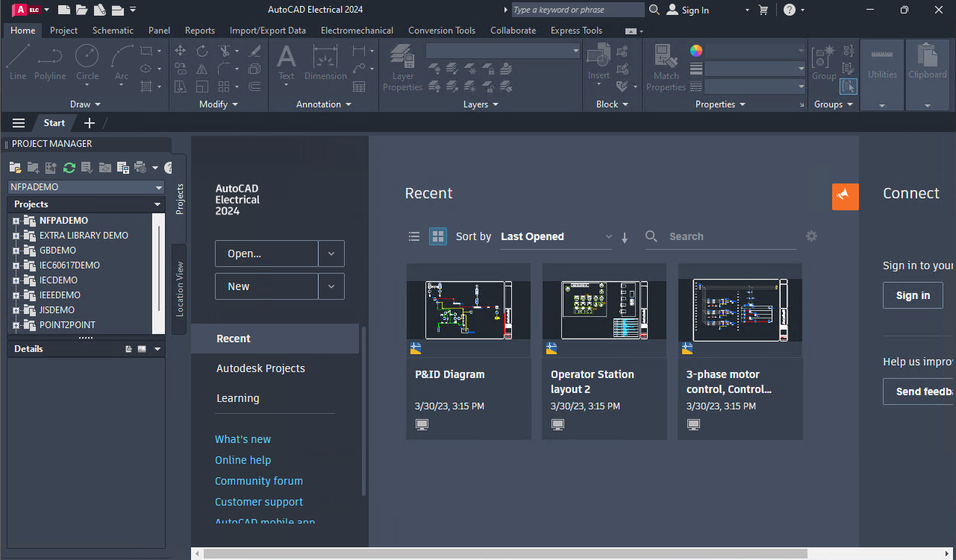Image resolution: width=956 pixels, height=560 pixels.
Task: Click the Help question mark in title bar
Action: [790, 10]
